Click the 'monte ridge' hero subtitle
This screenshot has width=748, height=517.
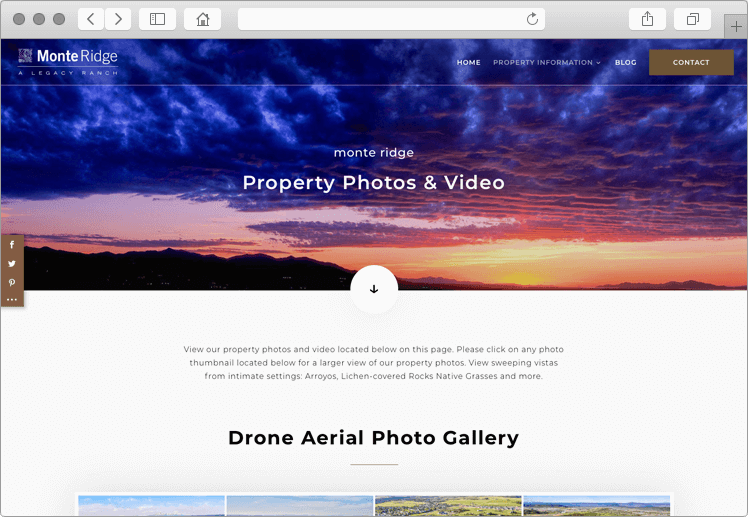coord(374,153)
